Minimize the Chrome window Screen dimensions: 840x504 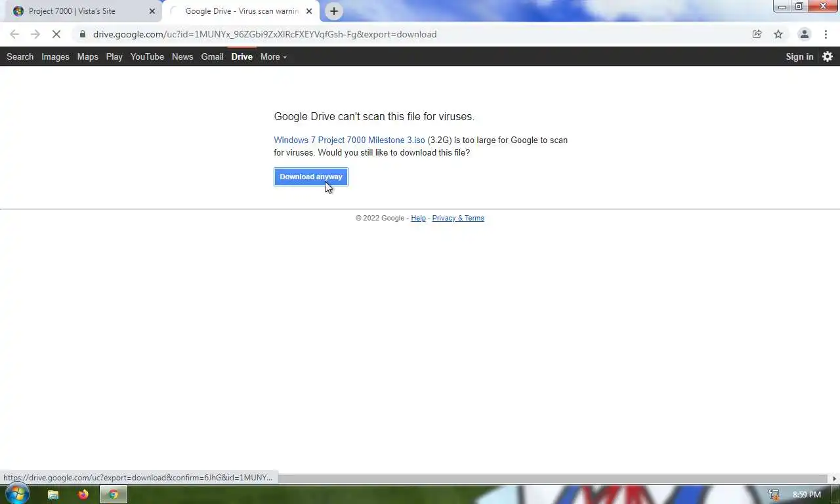pos(782,7)
